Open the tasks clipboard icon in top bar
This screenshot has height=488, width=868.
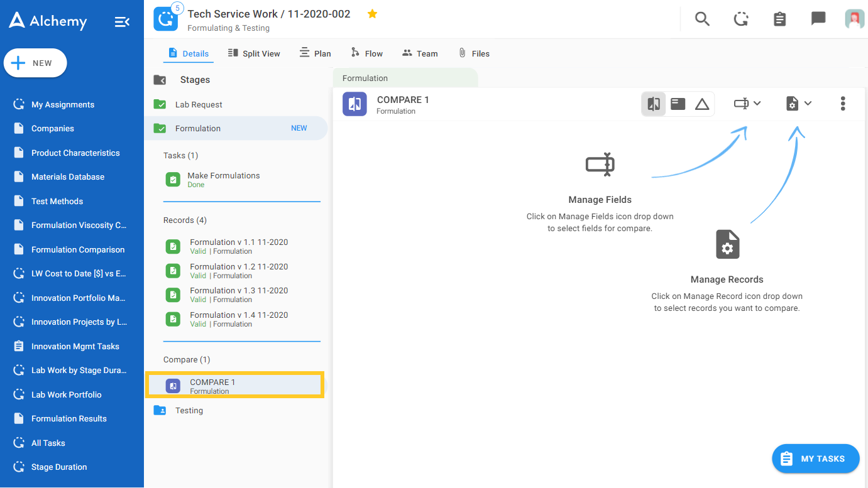pos(779,19)
